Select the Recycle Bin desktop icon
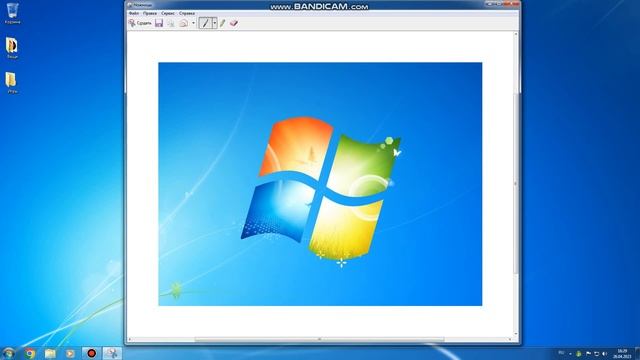640x360 pixels. coord(12,13)
